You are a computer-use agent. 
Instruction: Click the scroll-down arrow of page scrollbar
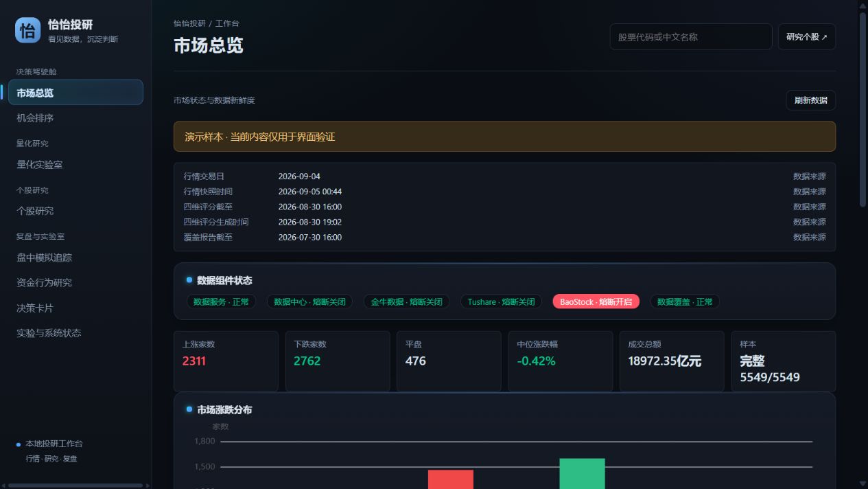(x=863, y=484)
